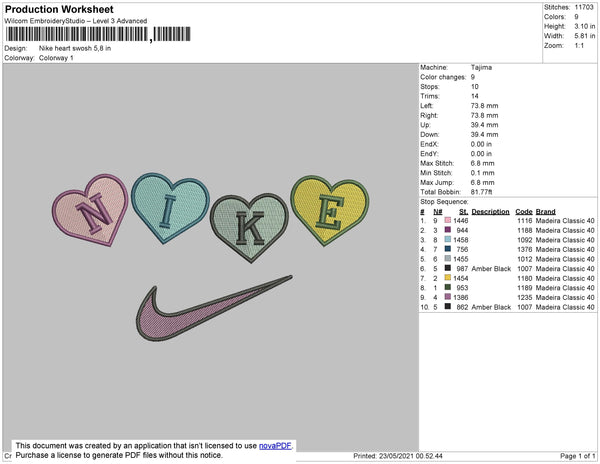The height and width of the screenshot is (464, 600).
Task: Click the Zoom value 1:1
Action: pos(579,46)
